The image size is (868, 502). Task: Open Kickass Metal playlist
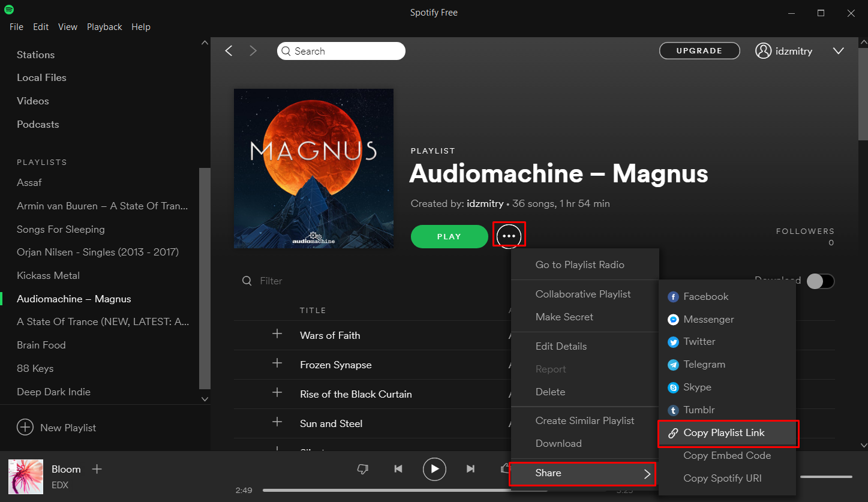[48, 275]
